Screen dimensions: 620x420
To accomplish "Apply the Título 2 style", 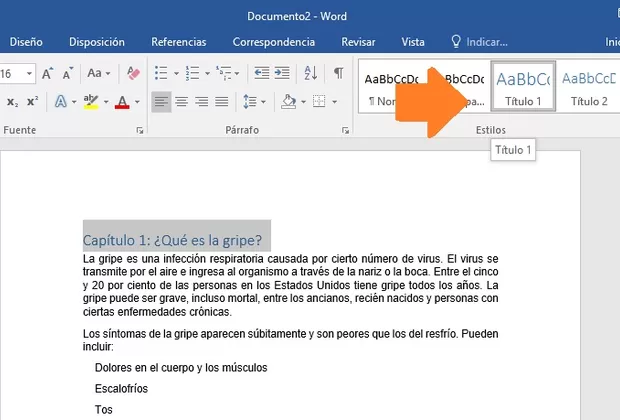I will 589,86.
